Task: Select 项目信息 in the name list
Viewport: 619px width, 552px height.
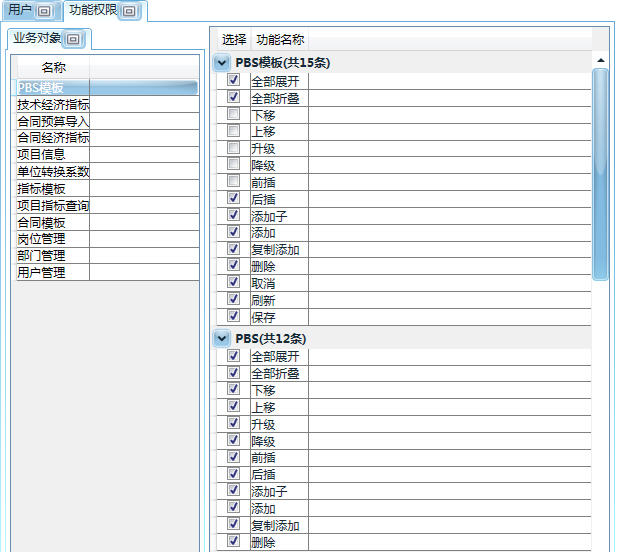Action: click(x=107, y=155)
